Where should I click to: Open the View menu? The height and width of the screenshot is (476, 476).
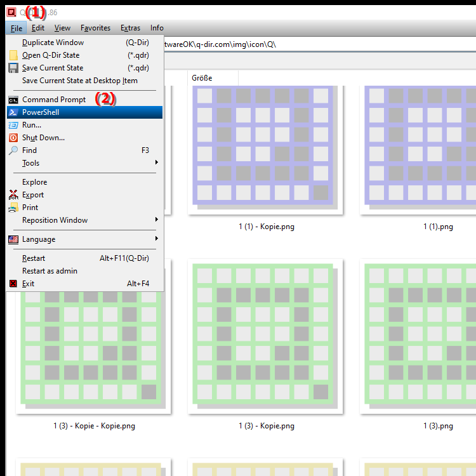(x=62, y=28)
